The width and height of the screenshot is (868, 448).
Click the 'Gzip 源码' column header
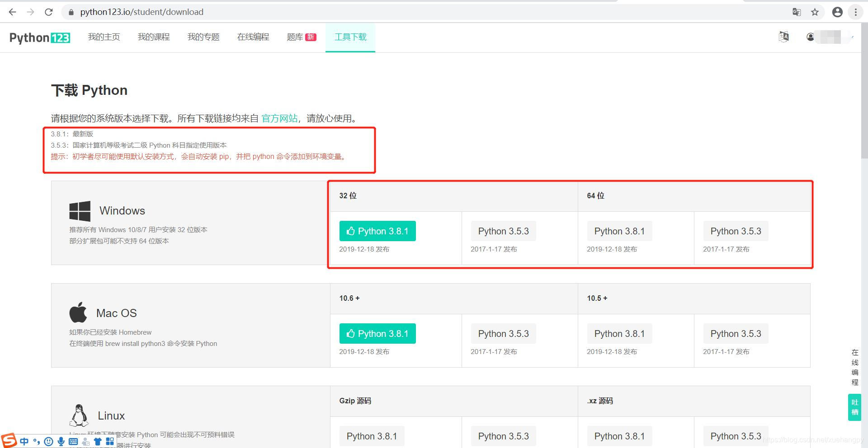[x=355, y=401]
